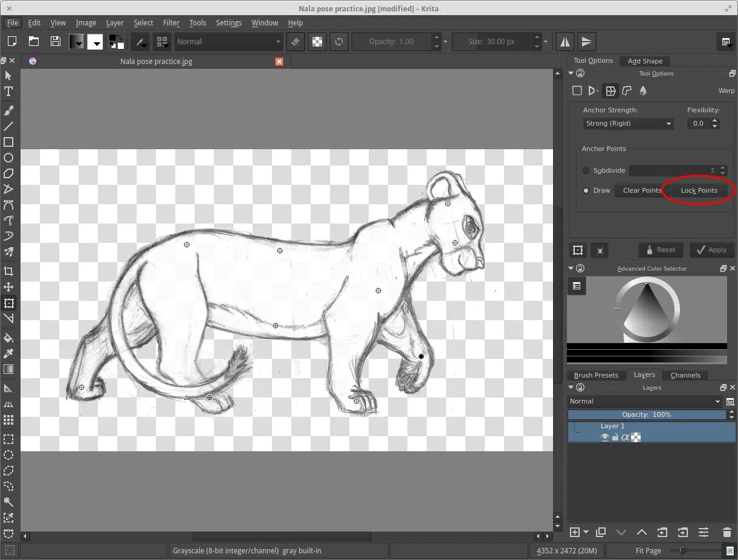Image resolution: width=738 pixels, height=560 pixels.
Task: Duplicate the current layer
Action: pyautogui.click(x=600, y=532)
